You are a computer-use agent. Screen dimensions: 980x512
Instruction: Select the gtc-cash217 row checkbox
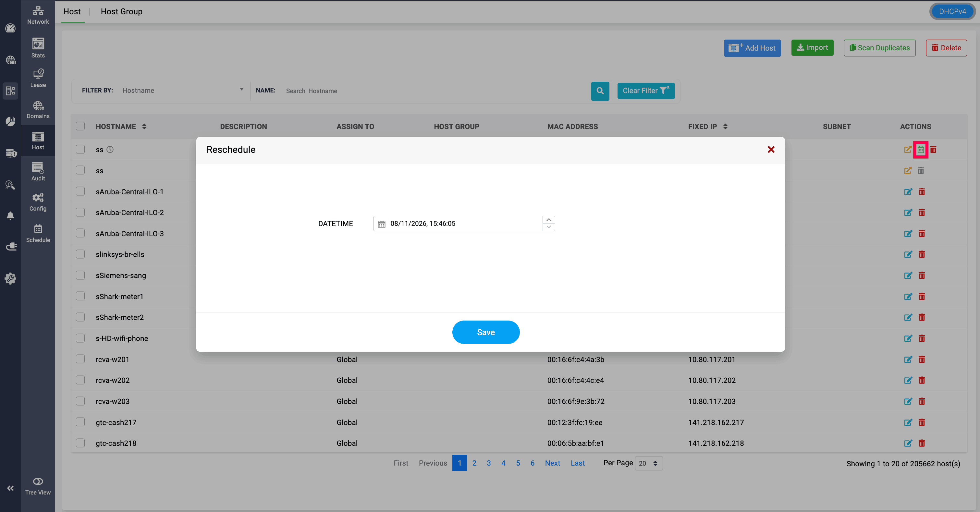coord(80,422)
